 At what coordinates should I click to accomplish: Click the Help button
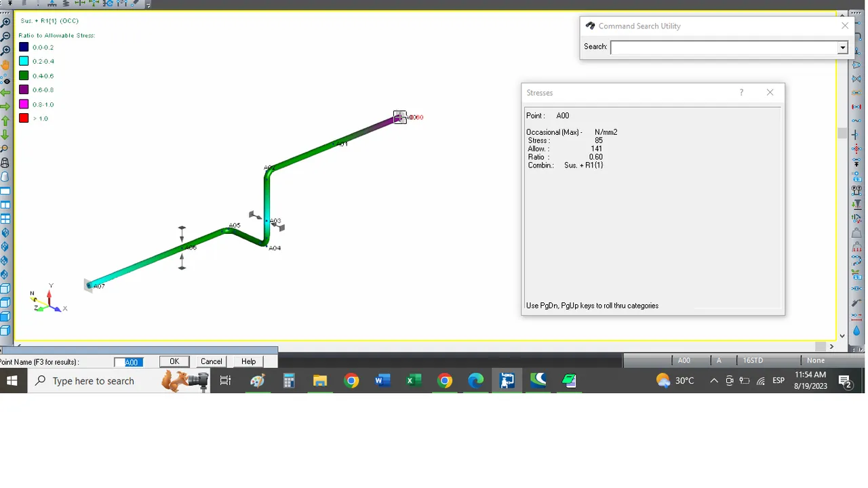click(x=249, y=361)
